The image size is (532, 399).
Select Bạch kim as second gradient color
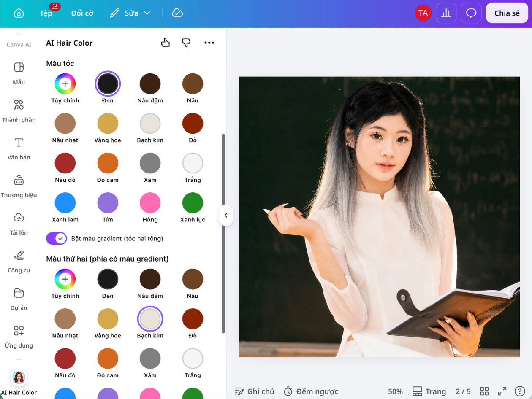click(x=150, y=318)
